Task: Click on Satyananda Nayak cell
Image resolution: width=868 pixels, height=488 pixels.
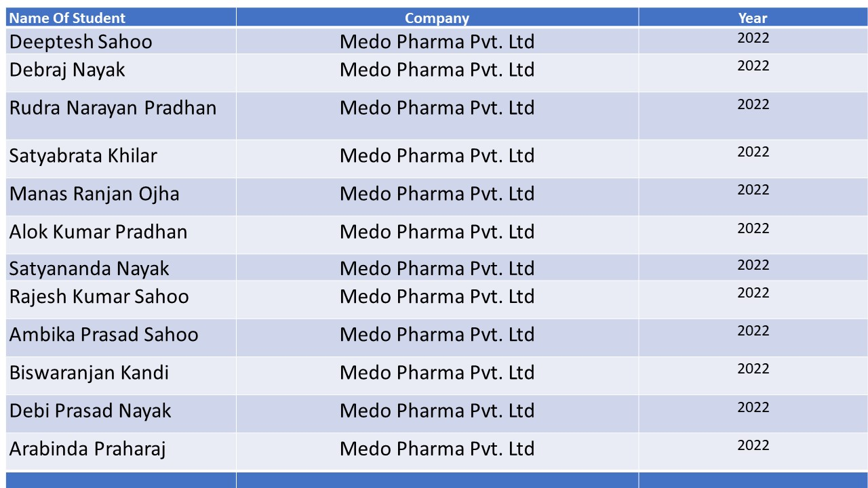Action: tap(121, 267)
